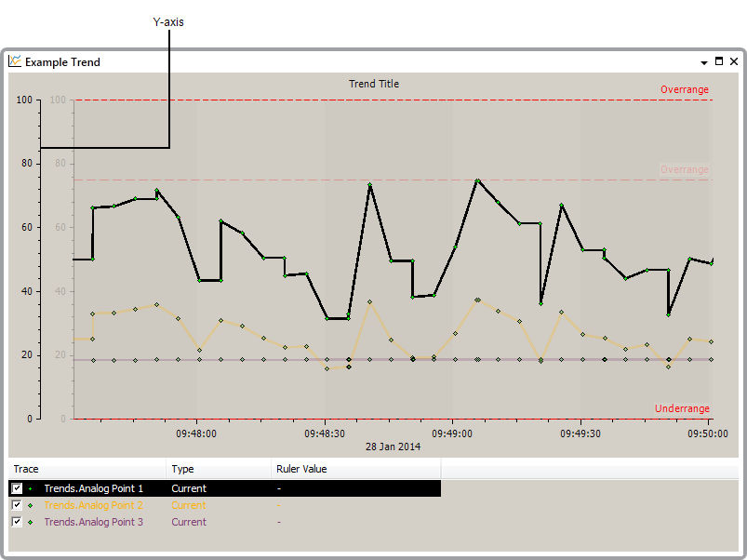Click the Underrange label below the chart

coord(682,408)
